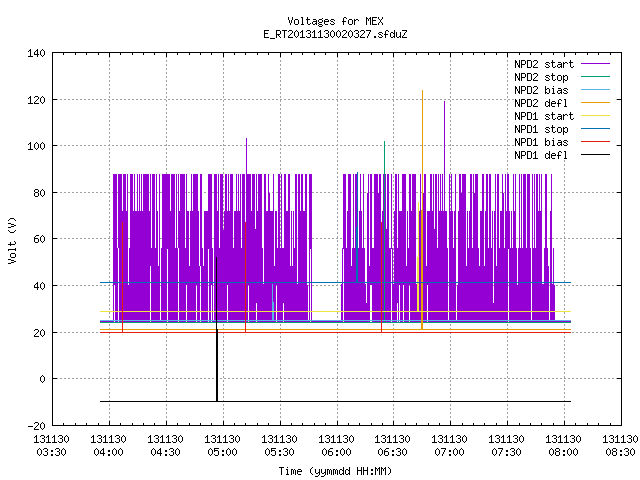Click the x-axis tick label 05:30

click(279, 453)
